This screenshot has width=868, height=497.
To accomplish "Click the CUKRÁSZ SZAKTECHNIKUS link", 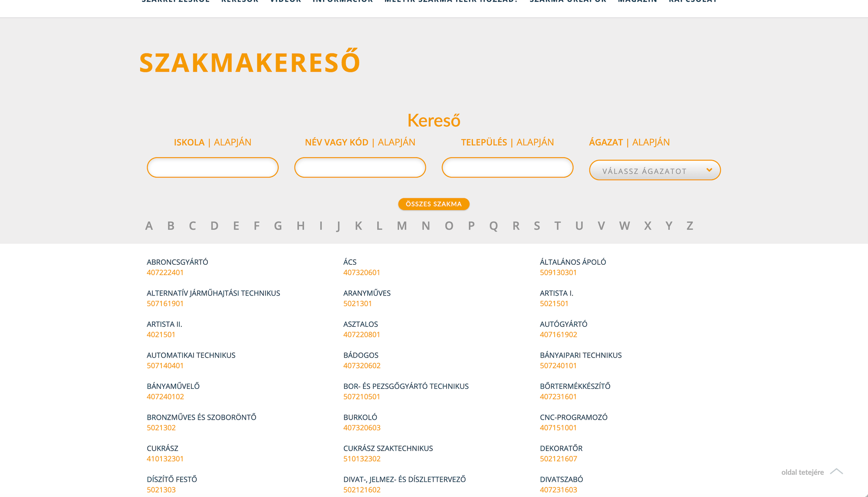I will click(388, 448).
